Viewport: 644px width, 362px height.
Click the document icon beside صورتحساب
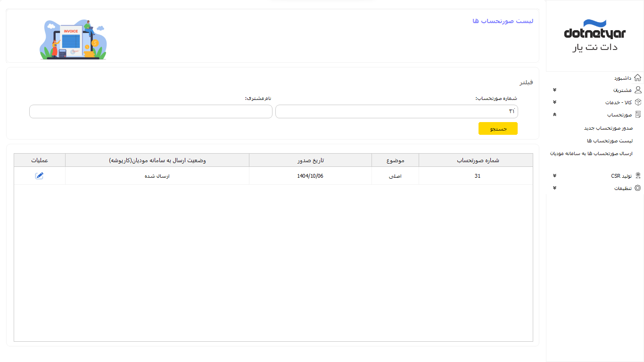click(637, 115)
